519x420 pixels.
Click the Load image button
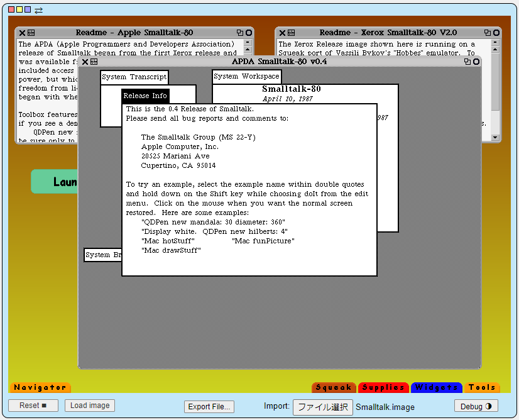90,406
